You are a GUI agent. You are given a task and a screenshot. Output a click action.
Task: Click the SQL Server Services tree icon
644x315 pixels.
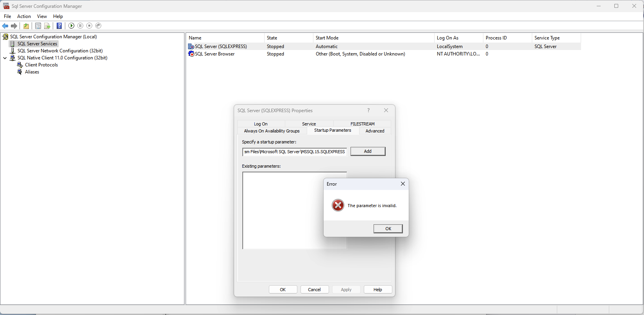click(x=13, y=44)
